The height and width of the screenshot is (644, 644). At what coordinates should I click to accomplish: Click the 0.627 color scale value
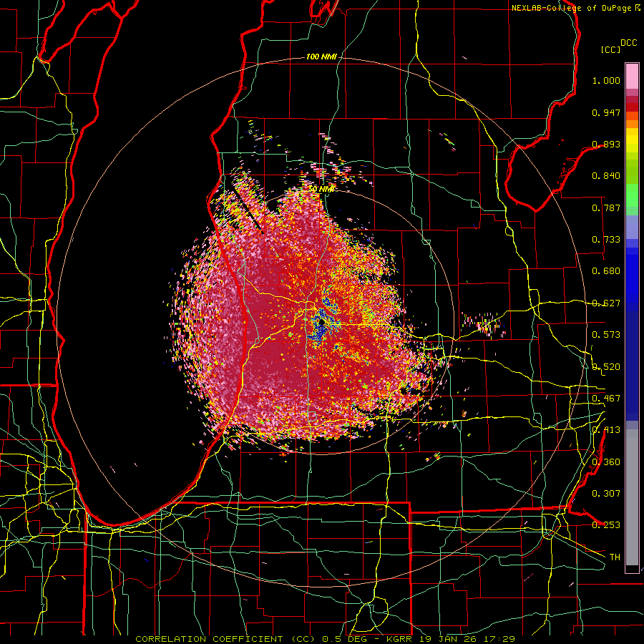tap(606, 303)
